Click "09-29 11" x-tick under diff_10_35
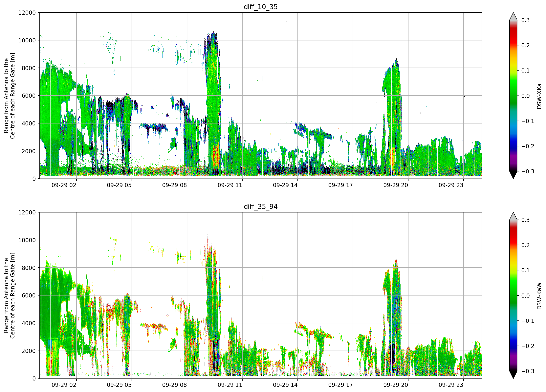Viewport: 546px width, 392px height. coord(230,185)
